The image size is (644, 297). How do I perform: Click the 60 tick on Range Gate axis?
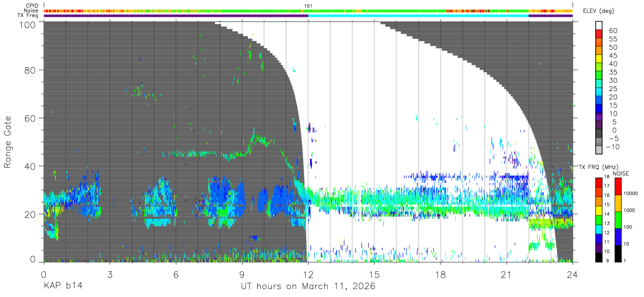30,118
